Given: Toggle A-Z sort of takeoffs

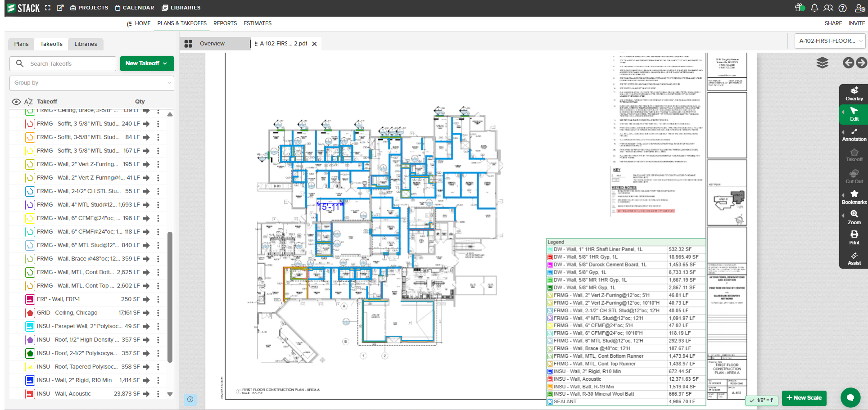Looking at the screenshot, I should (28, 102).
